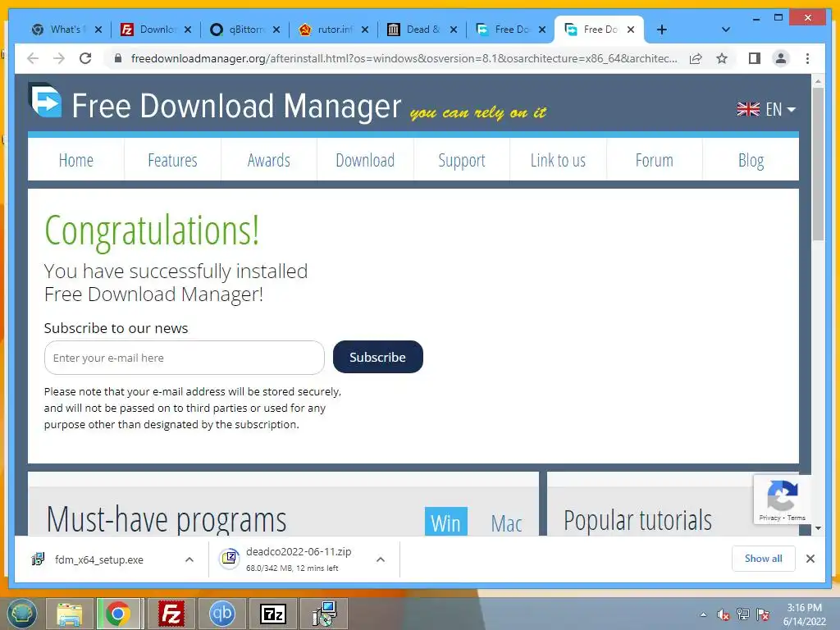
Task: Open qBittorrent from the taskbar
Action: click(x=221, y=614)
